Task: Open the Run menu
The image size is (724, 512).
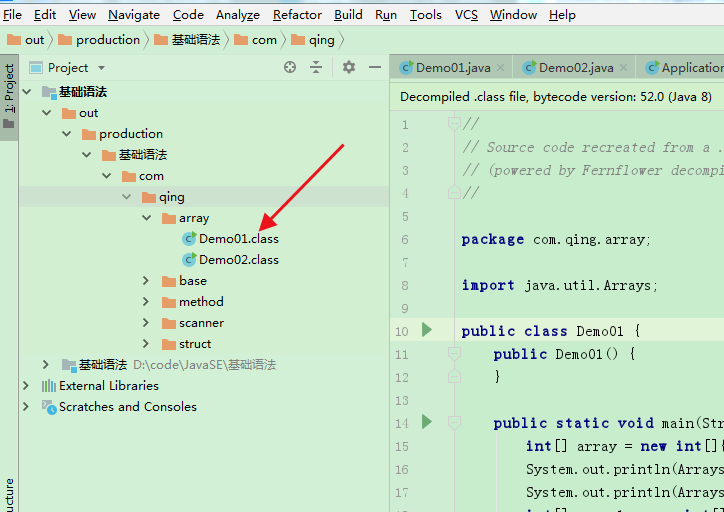Action: coord(386,15)
